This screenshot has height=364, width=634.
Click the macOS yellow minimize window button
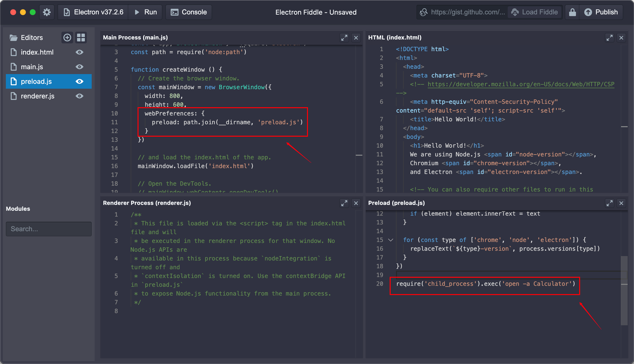[x=23, y=12]
